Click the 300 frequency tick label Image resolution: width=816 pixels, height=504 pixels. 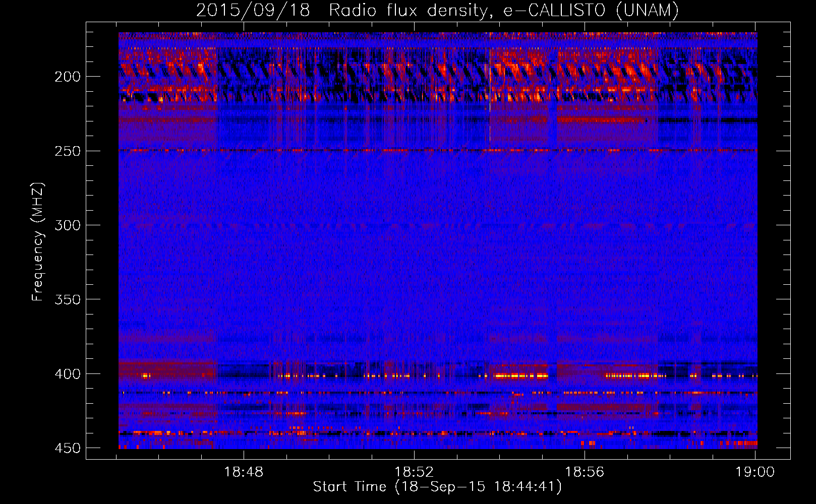pyautogui.click(x=68, y=225)
